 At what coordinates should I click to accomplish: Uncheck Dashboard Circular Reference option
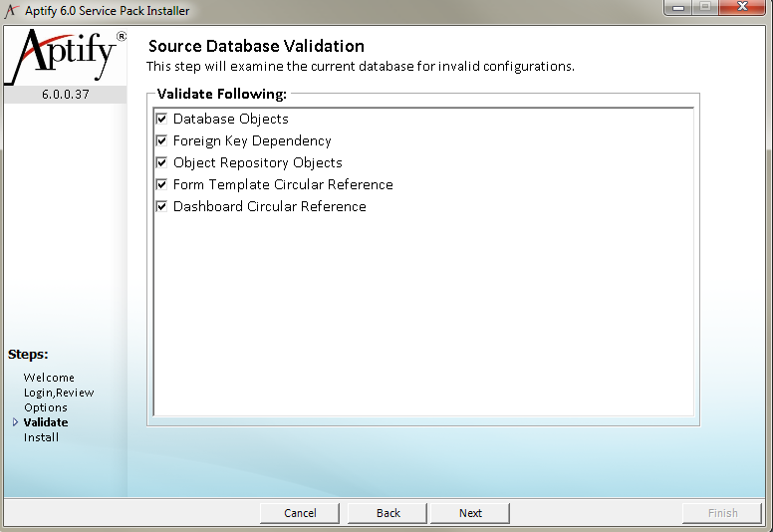pyautogui.click(x=161, y=206)
